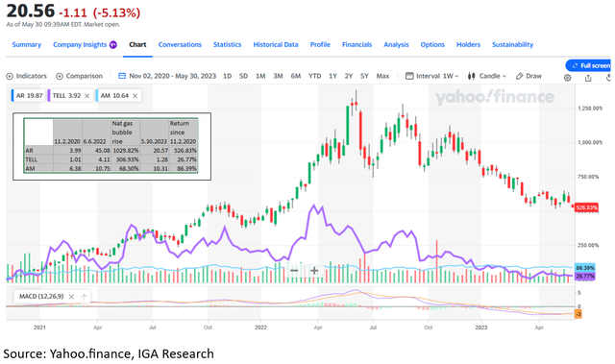
Task: Click the share chart icon
Action: pos(588,78)
